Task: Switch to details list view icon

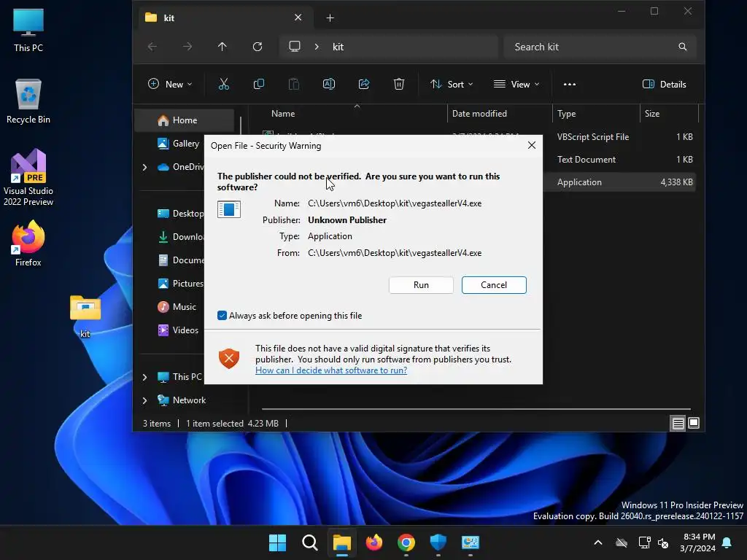Action: click(678, 423)
